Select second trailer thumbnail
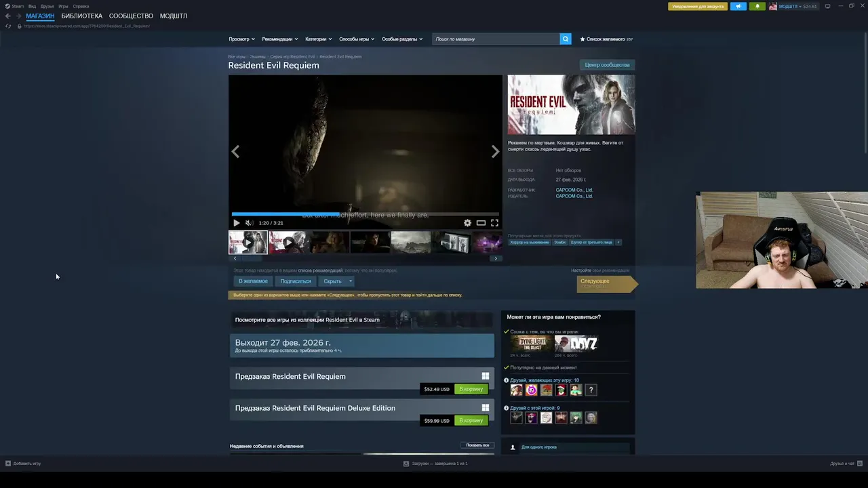Screen dimensions: 868x488 pos(288,242)
